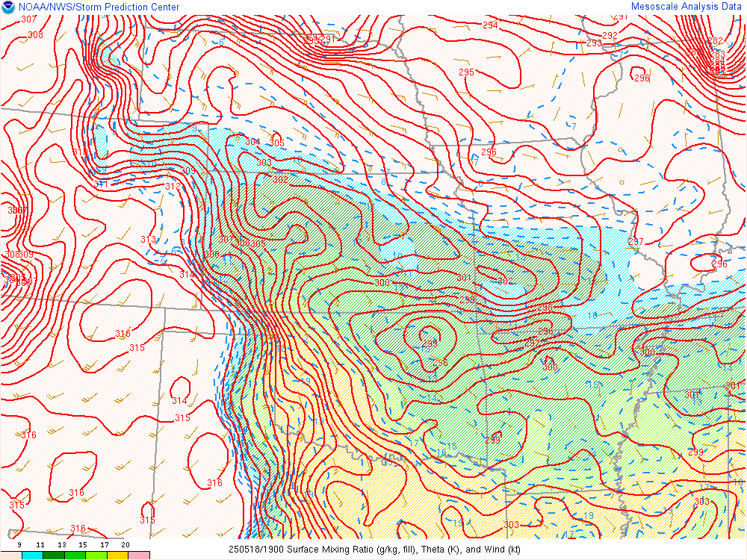Select the cyan 9 g/kg legend swatch

32,556
